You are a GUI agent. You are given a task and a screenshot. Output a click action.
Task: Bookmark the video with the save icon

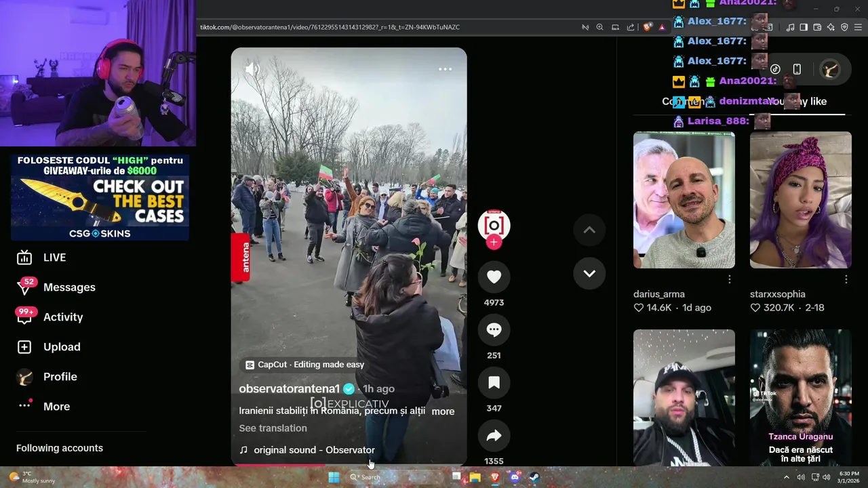(x=494, y=382)
